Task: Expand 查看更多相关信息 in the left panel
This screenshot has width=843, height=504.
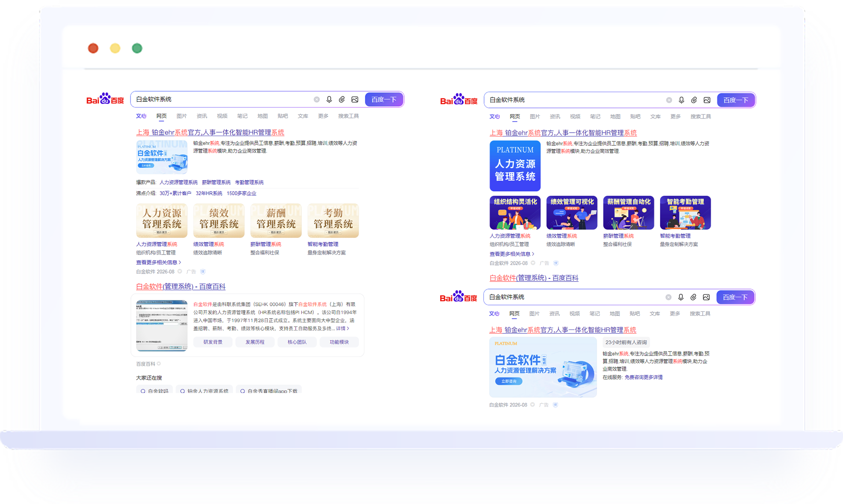Action: (159, 263)
